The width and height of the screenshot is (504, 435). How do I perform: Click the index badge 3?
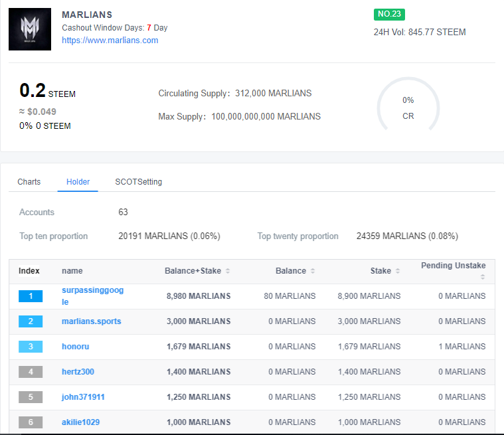31,347
